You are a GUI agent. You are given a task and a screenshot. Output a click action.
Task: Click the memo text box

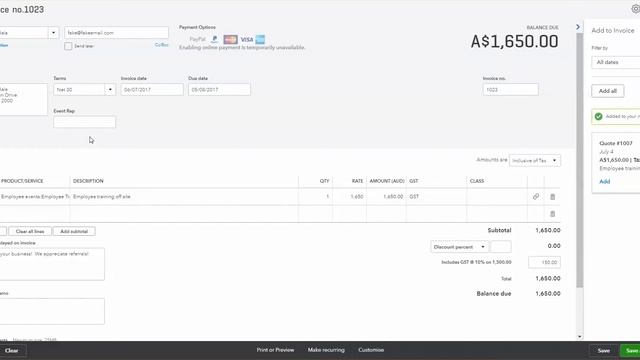52,311
